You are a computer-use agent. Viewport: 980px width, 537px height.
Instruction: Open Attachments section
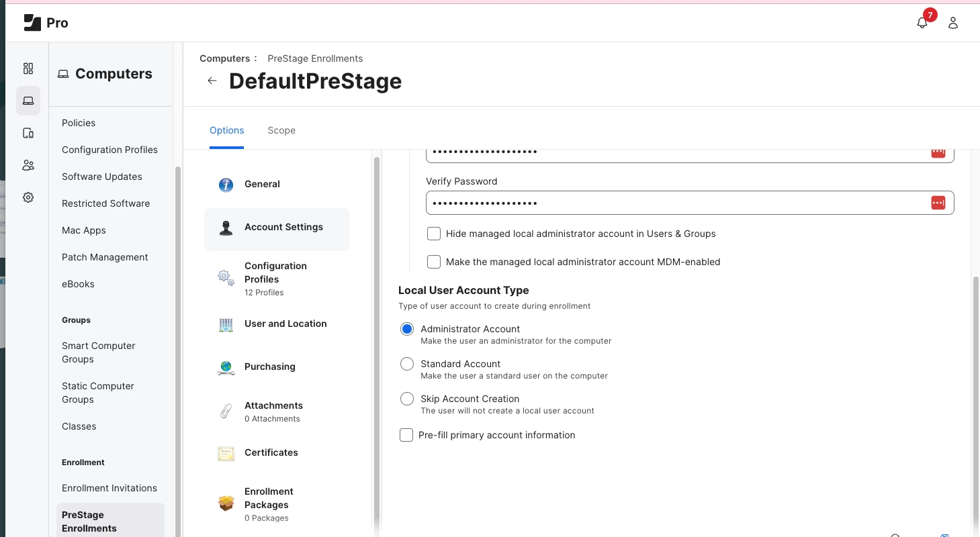coord(277,411)
